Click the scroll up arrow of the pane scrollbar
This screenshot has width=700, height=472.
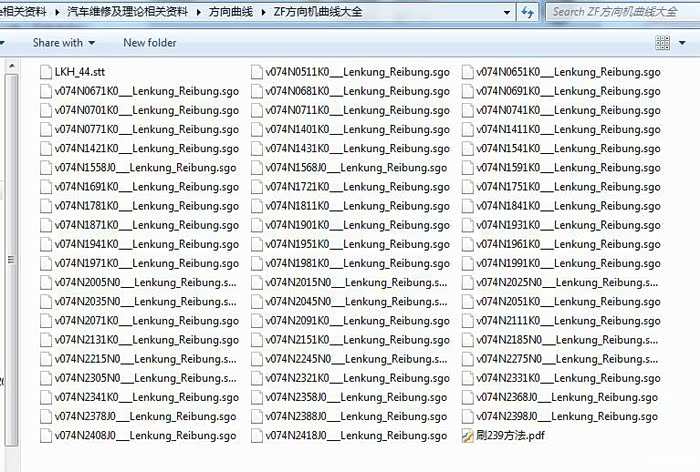click(x=12, y=67)
